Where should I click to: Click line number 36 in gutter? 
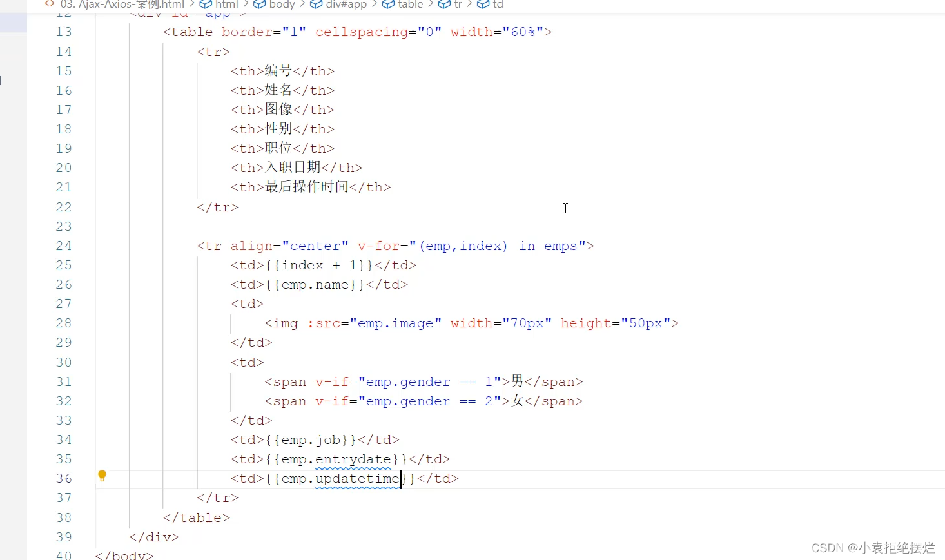64,479
